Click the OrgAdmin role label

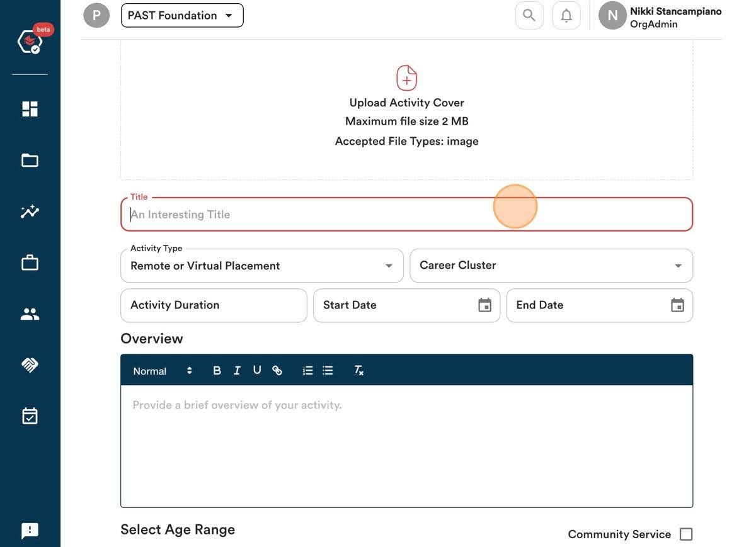tap(654, 25)
